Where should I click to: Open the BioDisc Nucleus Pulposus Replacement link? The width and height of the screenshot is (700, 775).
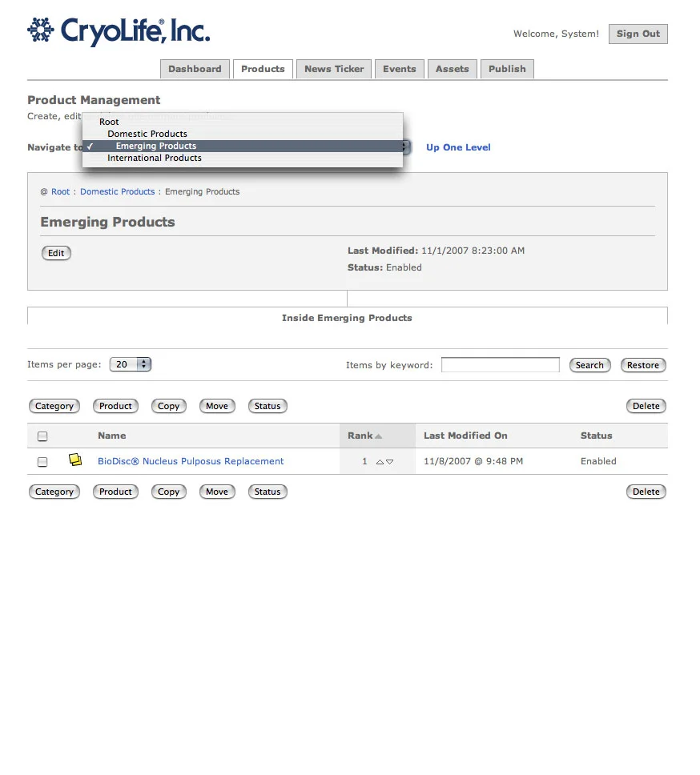click(191, 461)
